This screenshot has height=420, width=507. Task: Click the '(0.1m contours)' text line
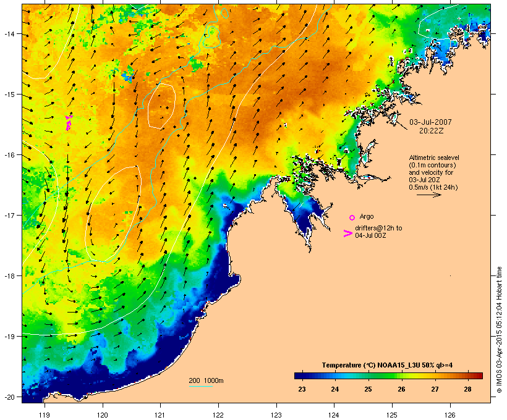click(x=433, y=165)
